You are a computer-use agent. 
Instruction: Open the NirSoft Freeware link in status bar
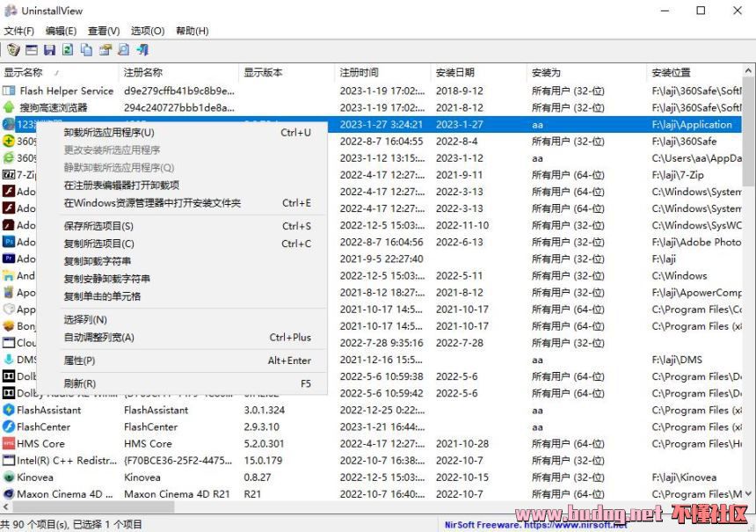(x=535, y=525)
